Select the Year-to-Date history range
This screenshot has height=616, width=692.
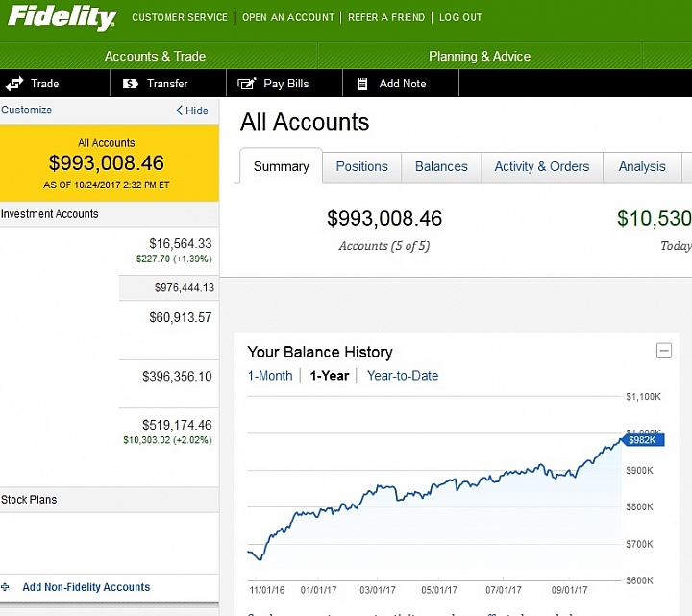[x=403, y=376]
